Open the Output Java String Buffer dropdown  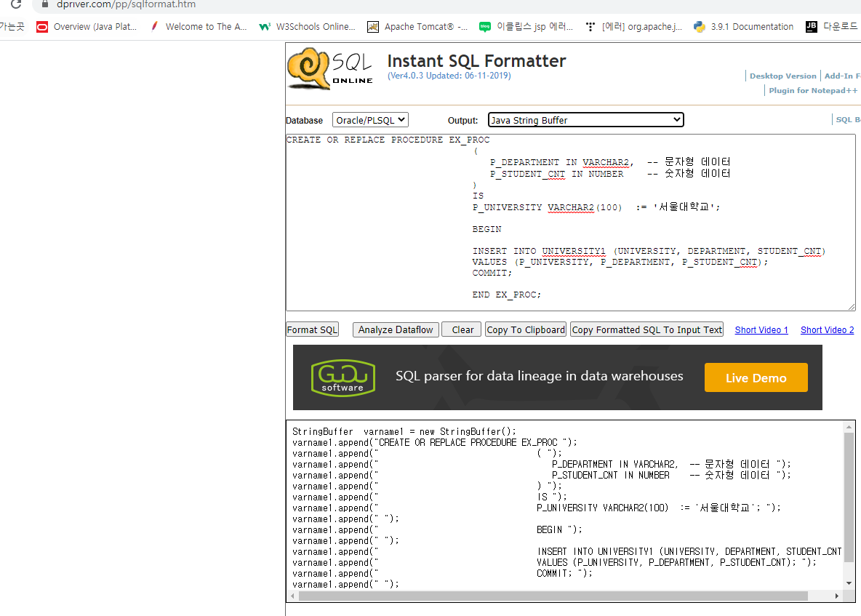pos(585,120)
